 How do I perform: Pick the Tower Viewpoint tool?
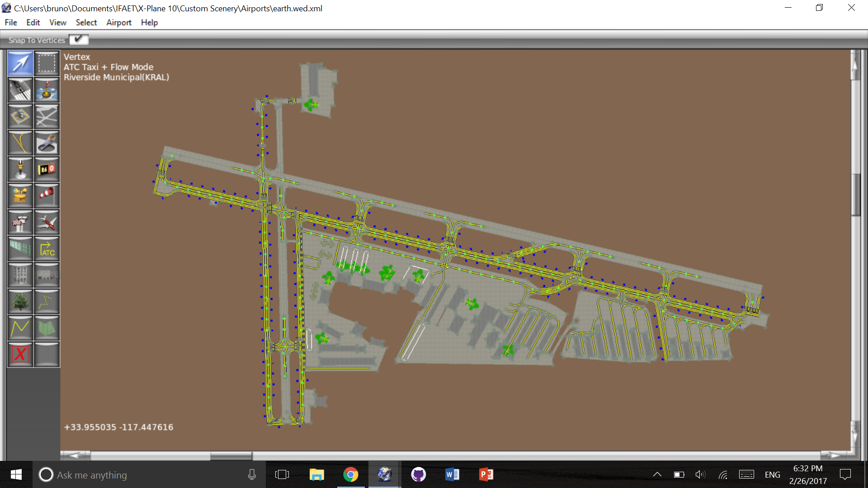tap(20, 222)
